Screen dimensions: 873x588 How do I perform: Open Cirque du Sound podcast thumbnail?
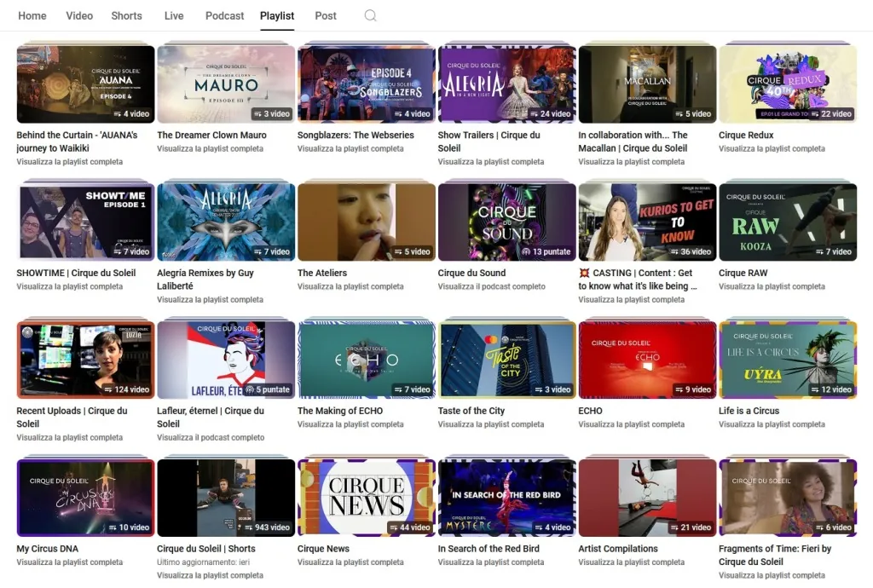(x=506, y=222)
